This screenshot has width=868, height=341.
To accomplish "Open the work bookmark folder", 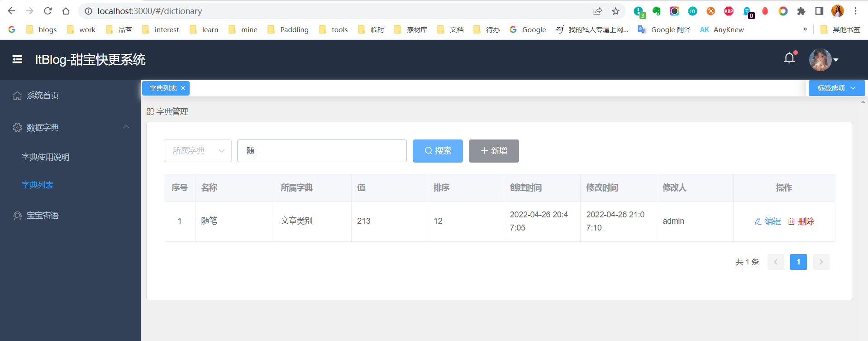I will (81, 29).
